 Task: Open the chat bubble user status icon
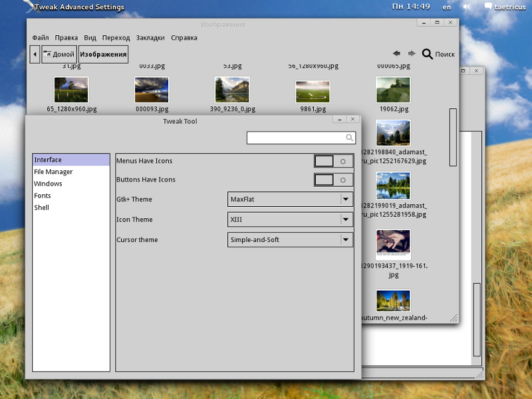coord(488,6)
